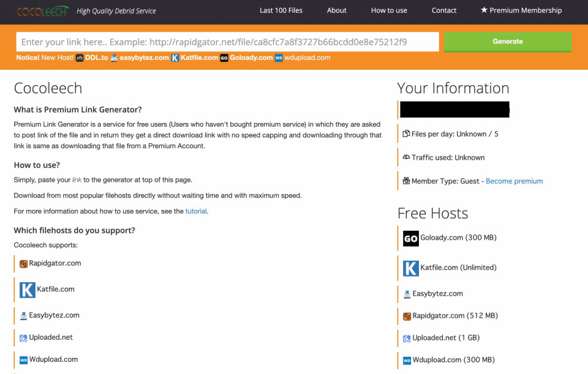Image resolution: width=588 pixels, height=374 pixels.
Task: Click the wdupload icon in notice bar
Action: point(279,58)
